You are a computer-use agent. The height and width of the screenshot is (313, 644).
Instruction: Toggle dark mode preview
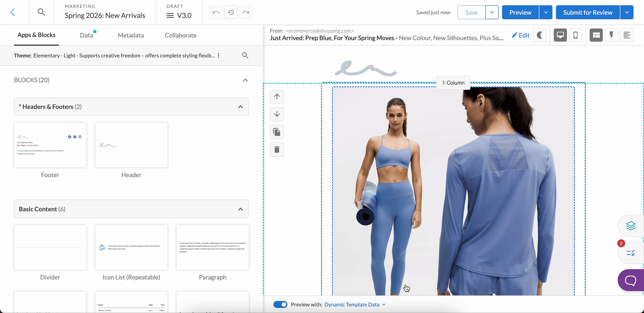coord(540,35)
